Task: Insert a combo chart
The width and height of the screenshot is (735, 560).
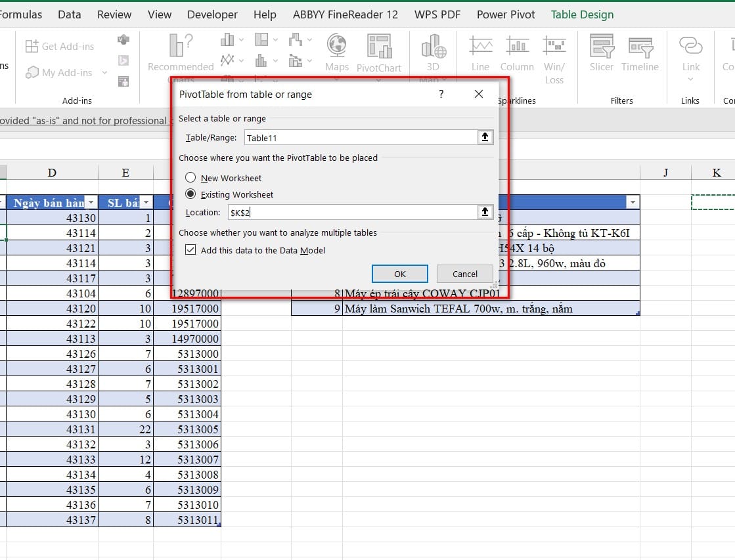Action: coord(296,60)
